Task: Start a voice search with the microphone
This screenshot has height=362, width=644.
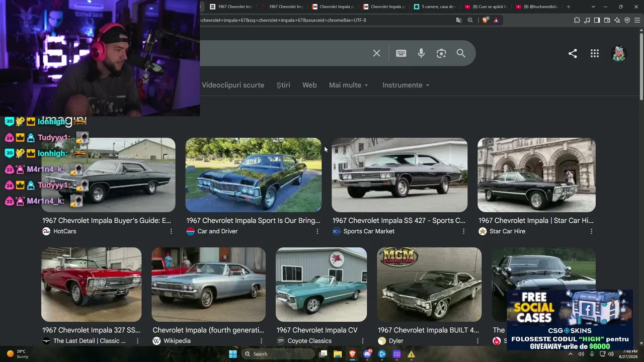Action: pos(421,53)
